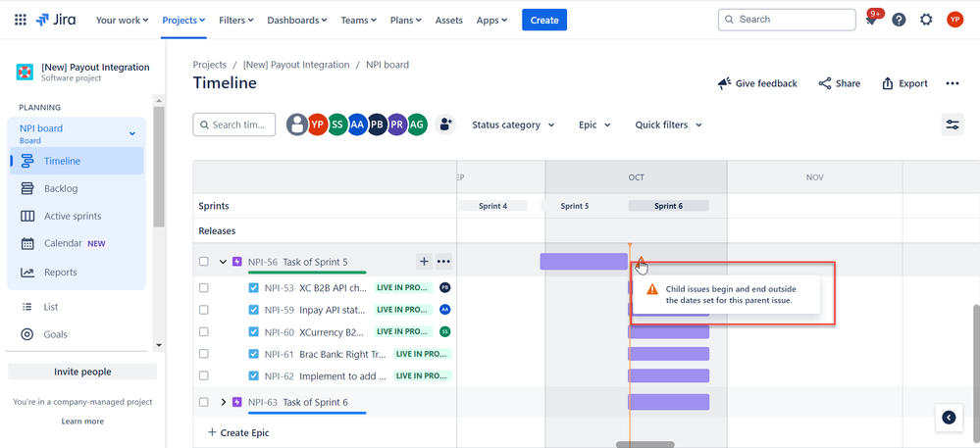Tick the checkbox for NPI-56
Viewport: 980px width, 448px height.
[204, 262]
